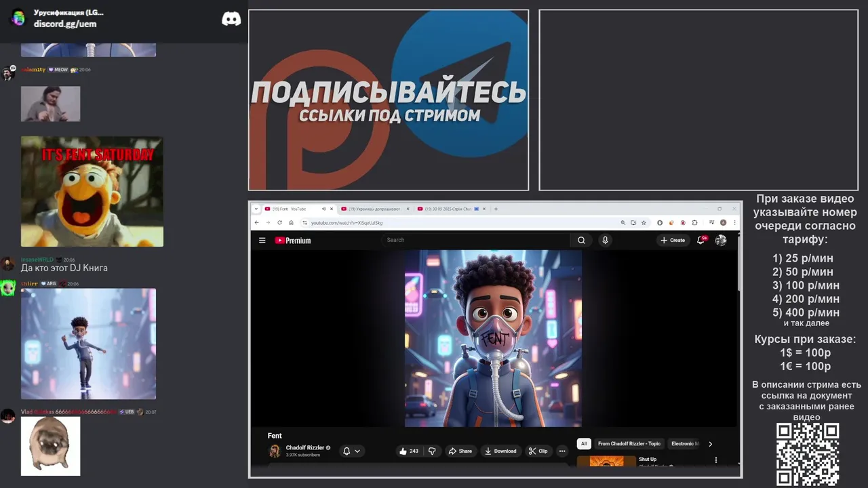
Task: Click the 'discord.gg/uem' invite text
Action: tap(65, 24)
